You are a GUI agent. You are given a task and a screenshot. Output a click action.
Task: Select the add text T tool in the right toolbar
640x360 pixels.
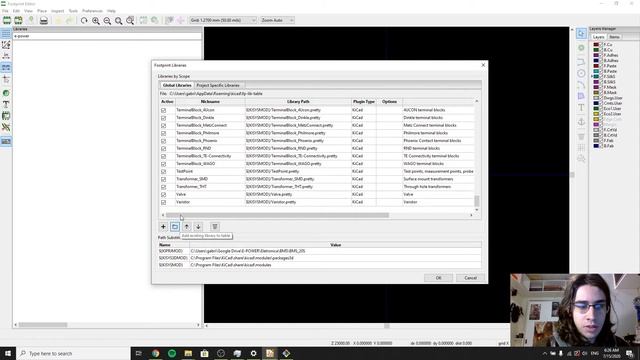click(x=581, y=107)
